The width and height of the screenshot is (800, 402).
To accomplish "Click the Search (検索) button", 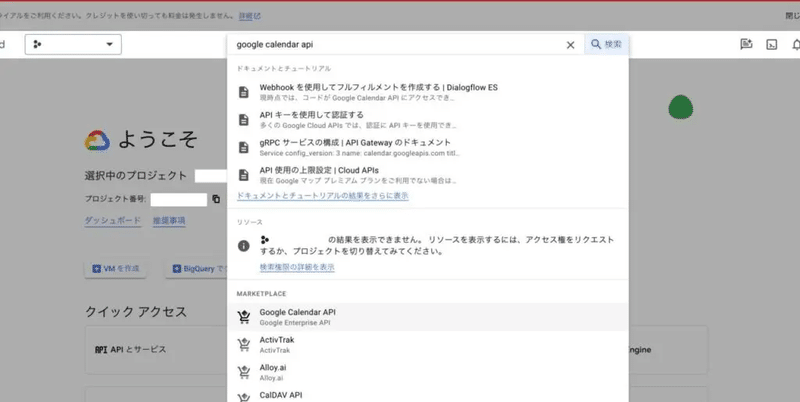I will (607, 44).
